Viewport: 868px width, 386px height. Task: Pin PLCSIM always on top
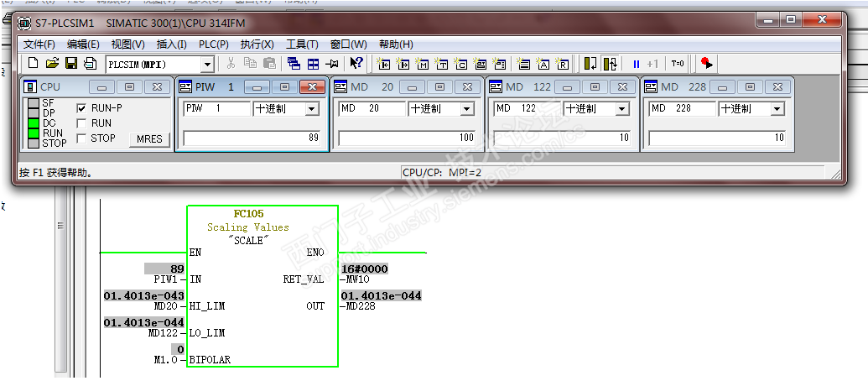[x=332, y=64]
